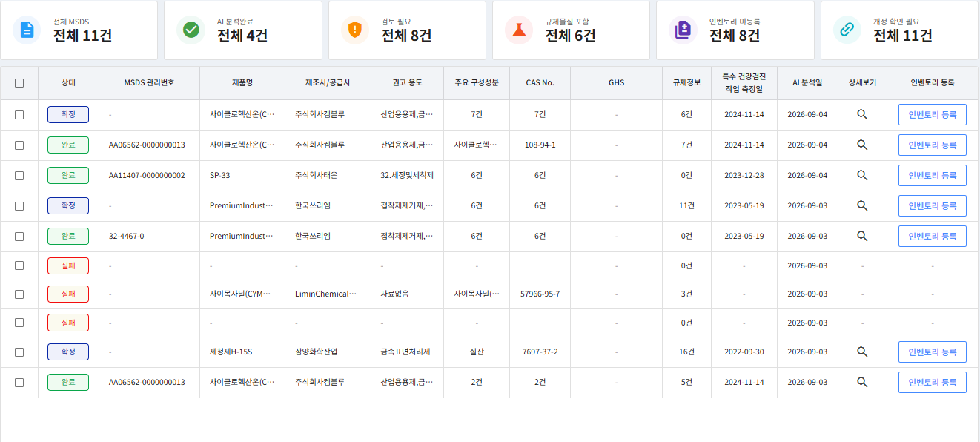980x442 pixels.
Task: Click the 질산 component cell
Action: click(x=477, y=352)
